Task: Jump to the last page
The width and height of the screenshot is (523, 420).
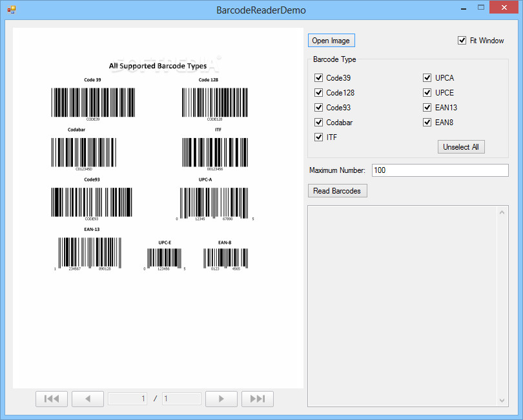Action: pyautogui.click(x=258, y=399)
